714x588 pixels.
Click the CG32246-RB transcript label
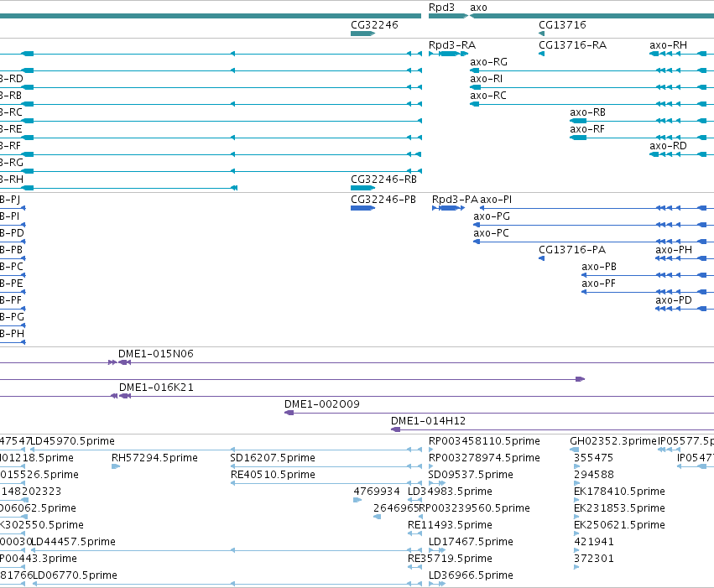(x=384, y=180)
